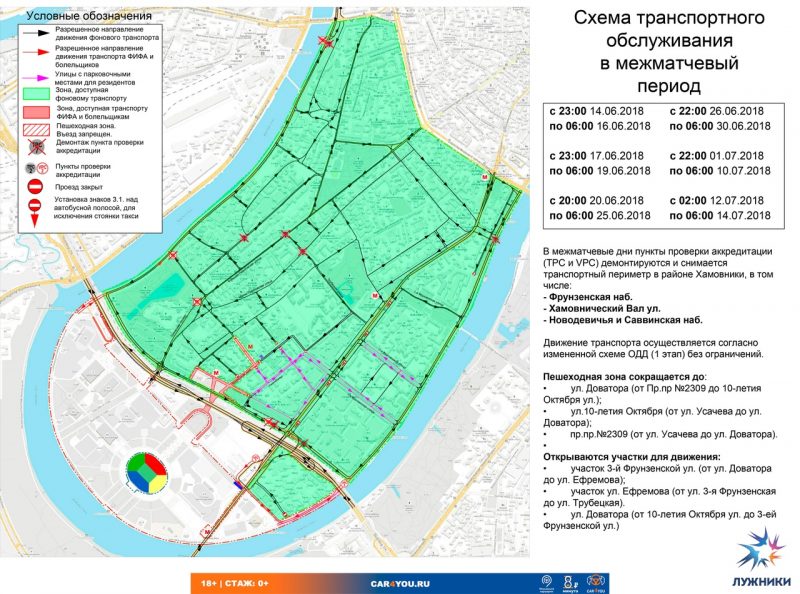Click the 'ул.10-летия Октября (от ул. Усачева' bullet
Viewport: 800px width, 594px height.
coord(653,417)
